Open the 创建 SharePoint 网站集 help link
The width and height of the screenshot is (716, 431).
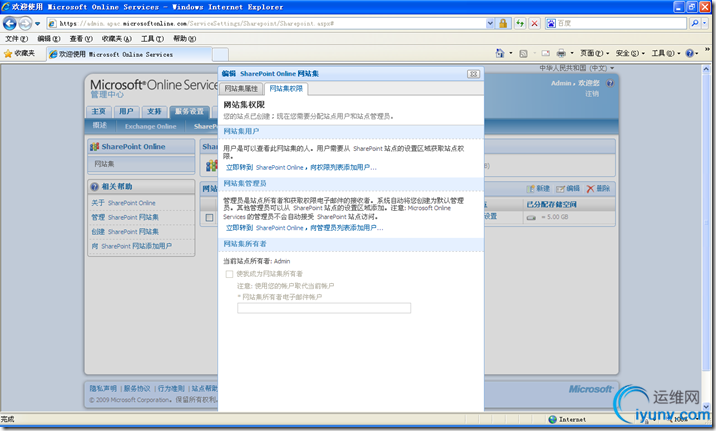[x=125, y=231]
